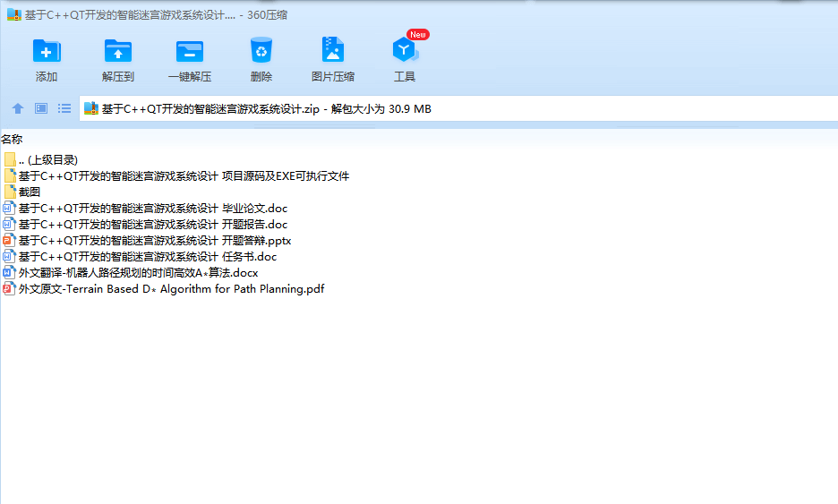
Task: Select the Terrain Based D* Algorithm pdf
Action: [164, 288]
